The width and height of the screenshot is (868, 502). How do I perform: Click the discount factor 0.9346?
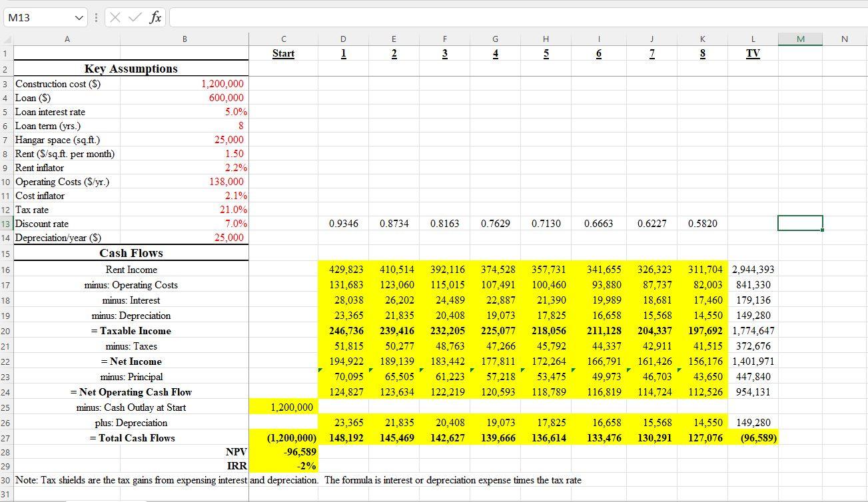point(344,224)
